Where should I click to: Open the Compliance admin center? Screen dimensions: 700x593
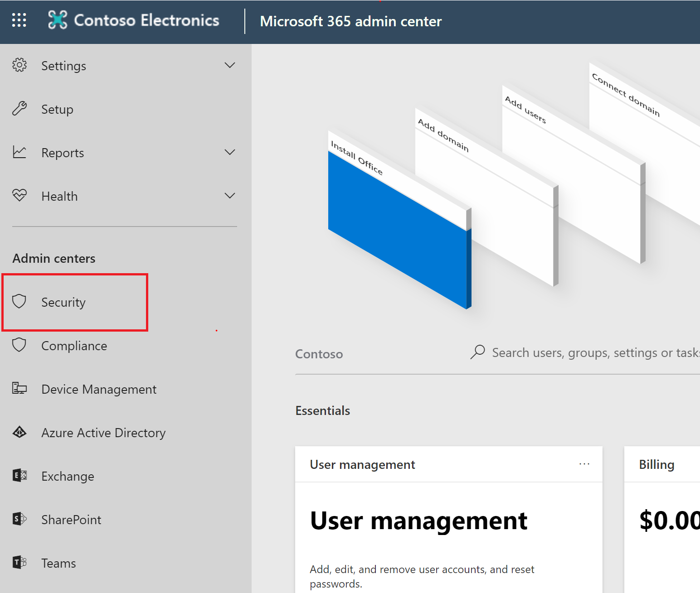point(74,346)
